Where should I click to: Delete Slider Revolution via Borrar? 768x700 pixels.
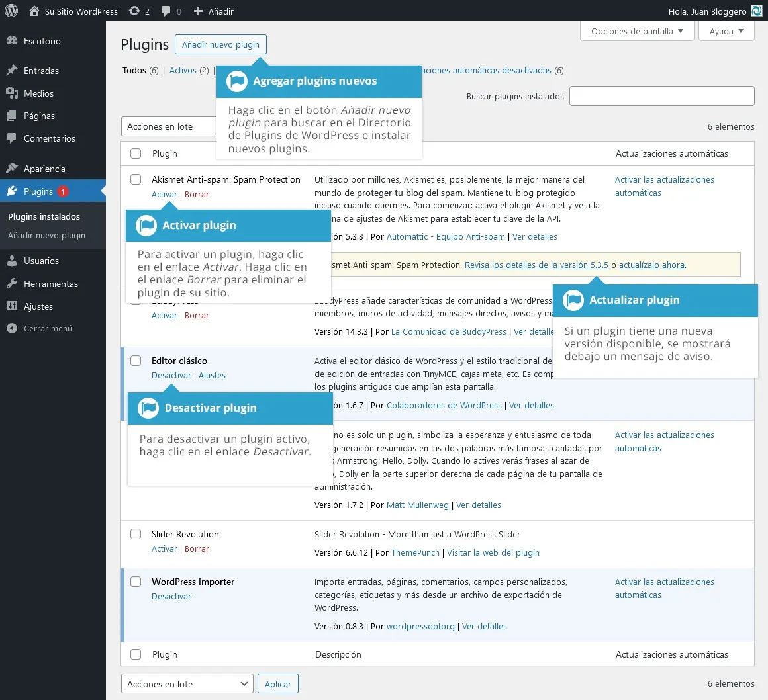tap(197, 548)
